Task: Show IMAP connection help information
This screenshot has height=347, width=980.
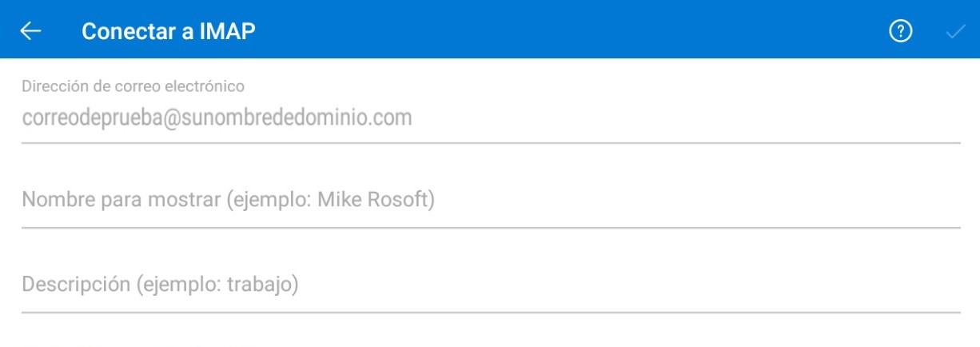Action: point(901,31)
